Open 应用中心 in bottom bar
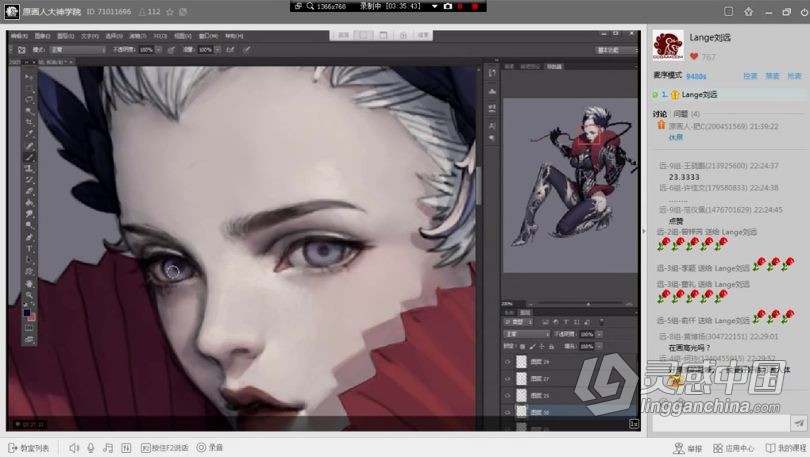The image size is (810, 457). click(x=734, y=448)
